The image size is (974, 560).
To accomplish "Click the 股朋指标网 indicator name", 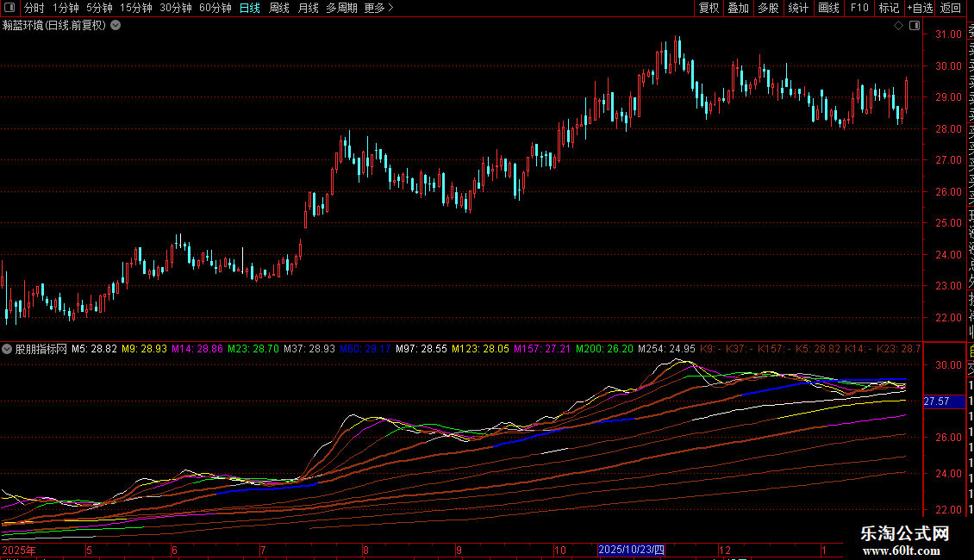I will click(41, 349).
